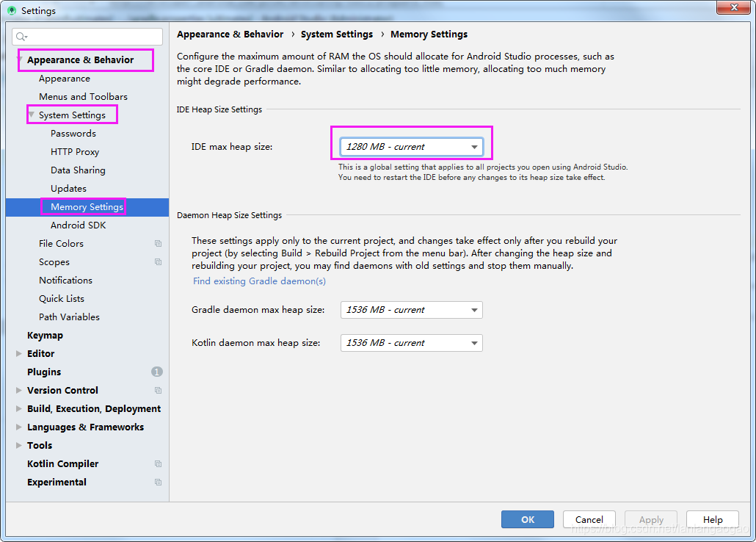The image size is (756, 542).
Task: Expand the Version Control section arrow
Action: [19, 391]
